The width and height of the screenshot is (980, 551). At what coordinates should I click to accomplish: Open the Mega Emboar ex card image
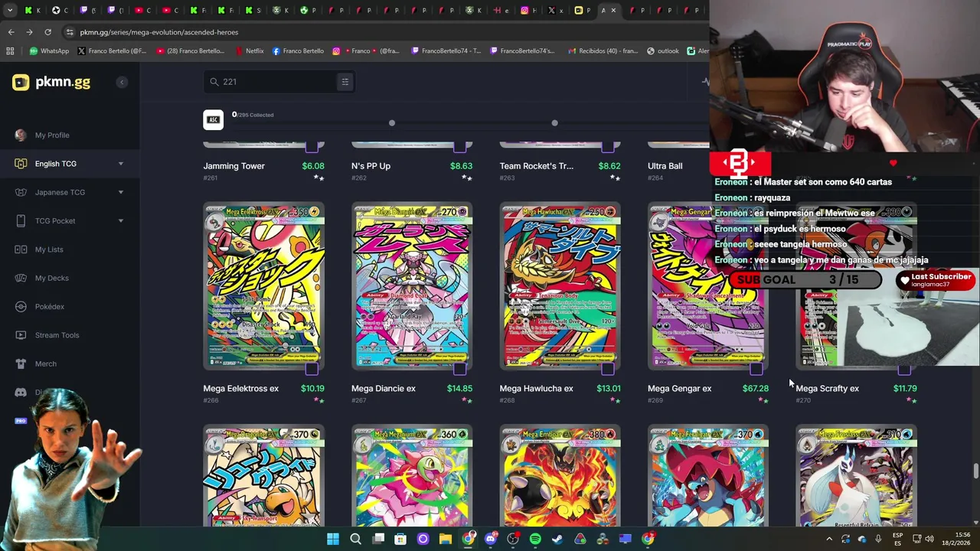coord(560,477)
